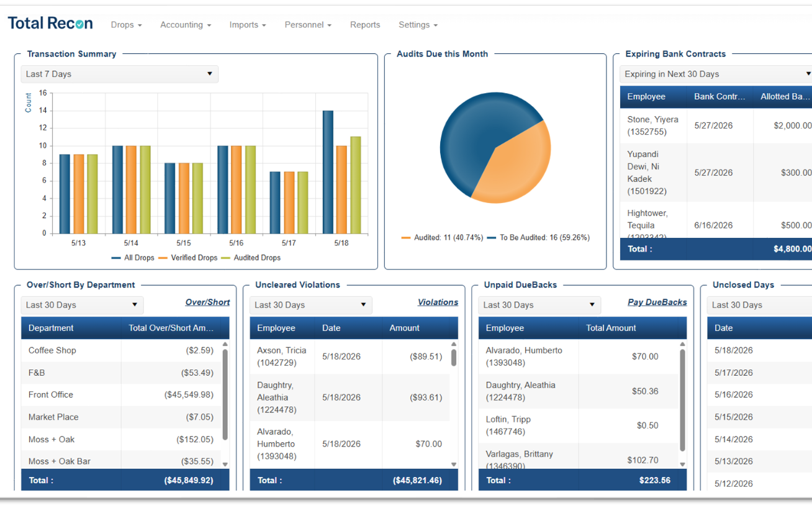Open the Drops menu
The height and width of the screenshot is (508, 812).
tap(127, 25)
